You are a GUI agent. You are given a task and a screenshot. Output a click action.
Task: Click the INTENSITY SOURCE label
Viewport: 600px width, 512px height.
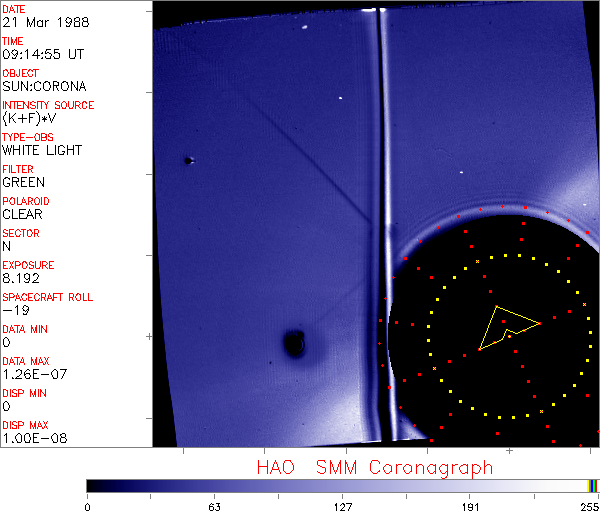48,105
